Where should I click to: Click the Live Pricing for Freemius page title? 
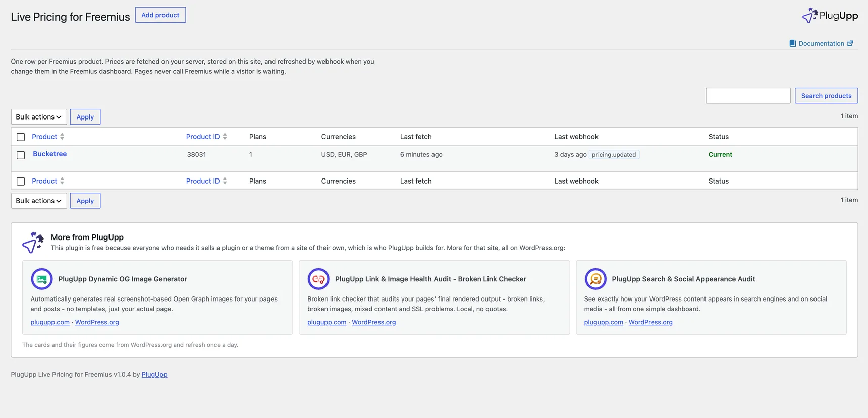pyautogui.click(x=70, y=17)
